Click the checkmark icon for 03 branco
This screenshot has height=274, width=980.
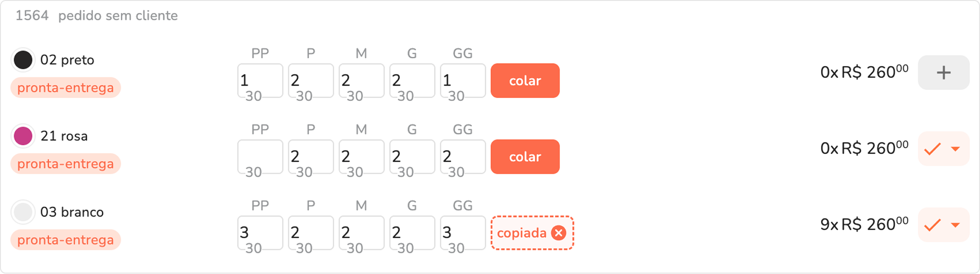(932, 225)
